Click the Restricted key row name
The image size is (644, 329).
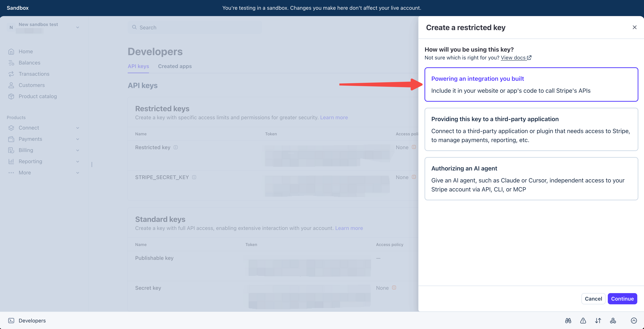pos(153,147)
